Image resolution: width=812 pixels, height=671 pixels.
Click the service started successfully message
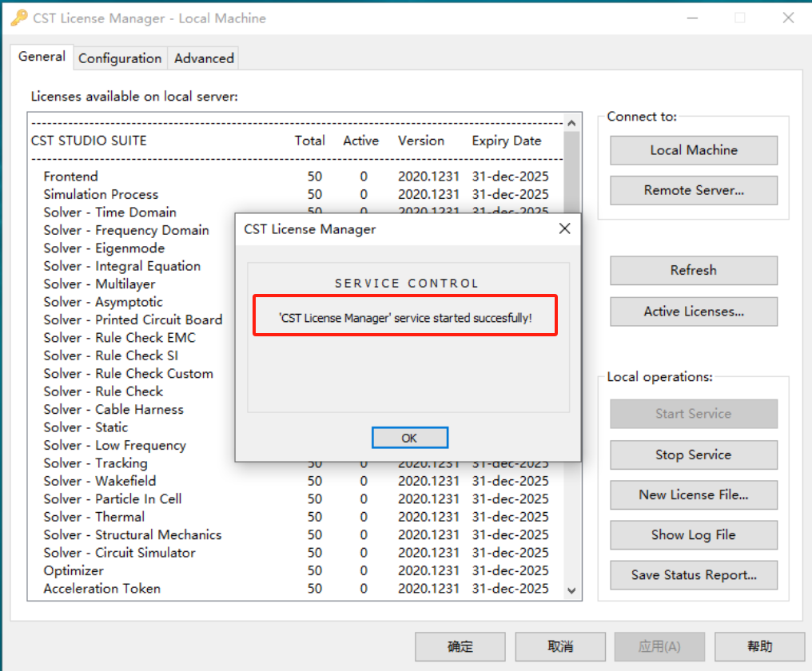coord(405,318)
